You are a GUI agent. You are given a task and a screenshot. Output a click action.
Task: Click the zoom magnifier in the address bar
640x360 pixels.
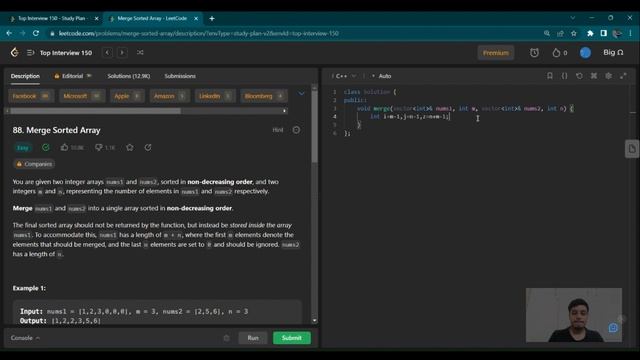pyautogui.click(x=547, y=33)
